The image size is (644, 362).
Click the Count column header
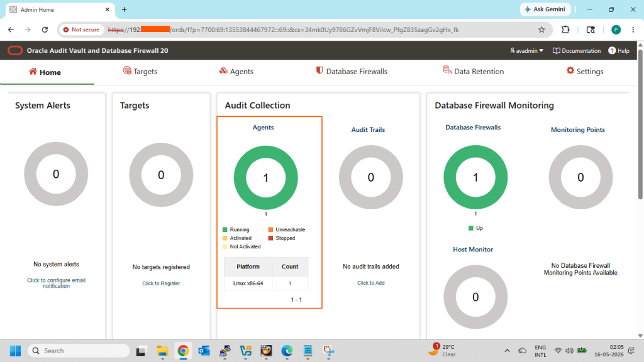click(290, 266)
